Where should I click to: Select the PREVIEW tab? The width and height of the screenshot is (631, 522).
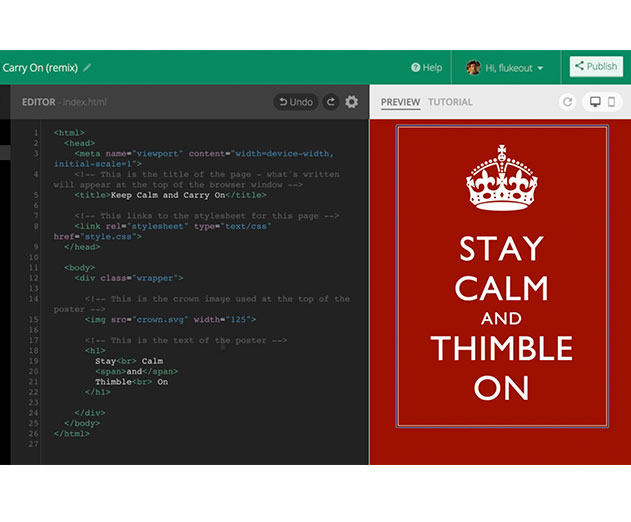pyautogui.click(x=400, y=102)
